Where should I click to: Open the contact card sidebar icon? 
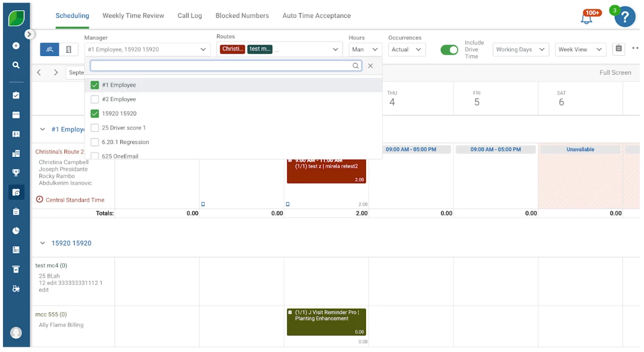[x=16, y=134]
